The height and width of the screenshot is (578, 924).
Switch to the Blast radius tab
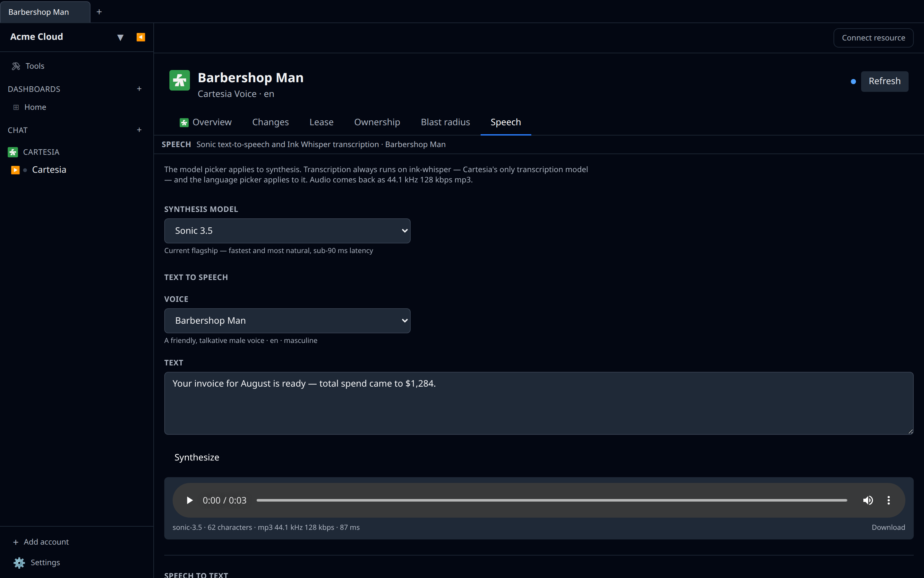click(x=445, y=122)
